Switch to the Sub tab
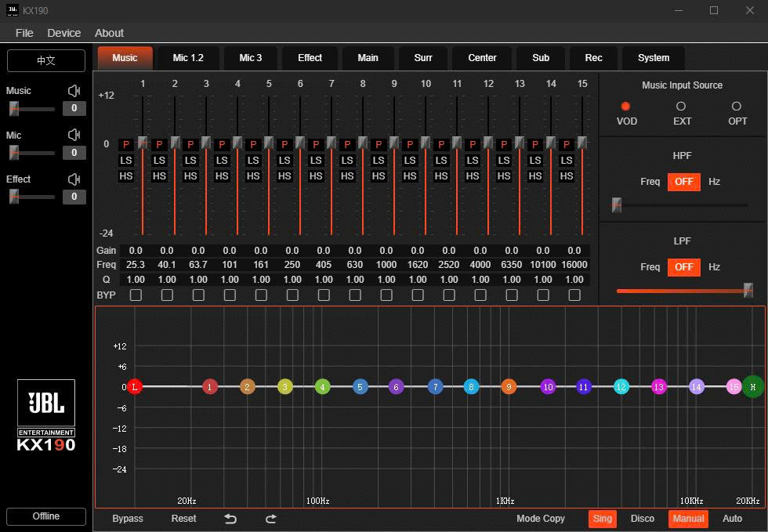Viewport: 768px width, 532px height. click(541, 58)
